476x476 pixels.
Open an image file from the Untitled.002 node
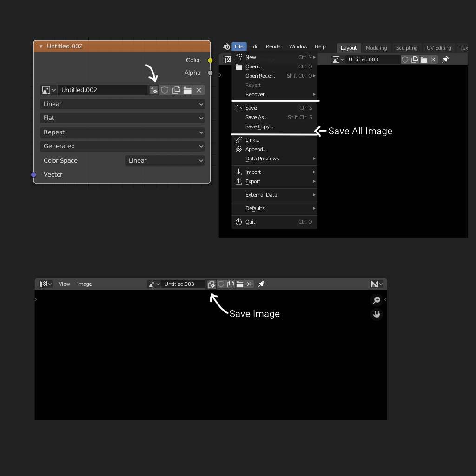click(187, 90)
